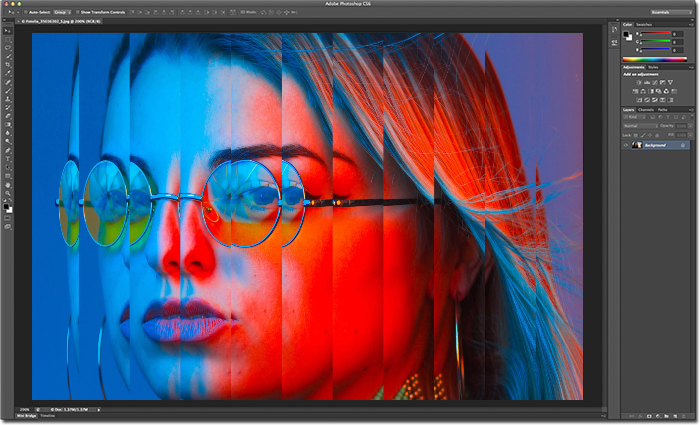Add a Channel Mixer adjustment
Image resolution: width=700 pixels, height=425 pixels.
(x=666, y=91)
